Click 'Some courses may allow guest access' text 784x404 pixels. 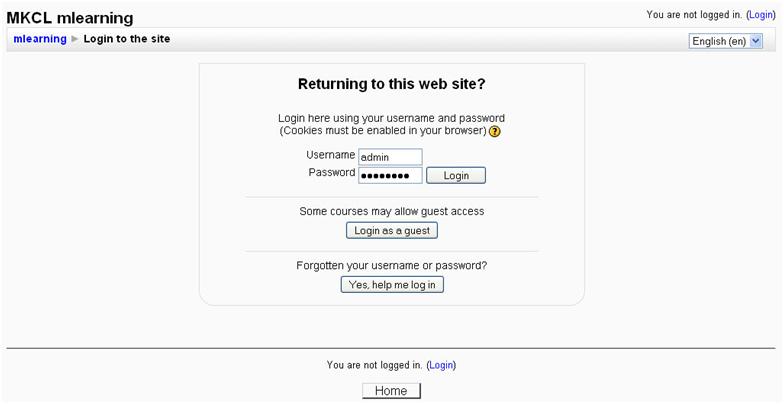click(x=392, y=212)
